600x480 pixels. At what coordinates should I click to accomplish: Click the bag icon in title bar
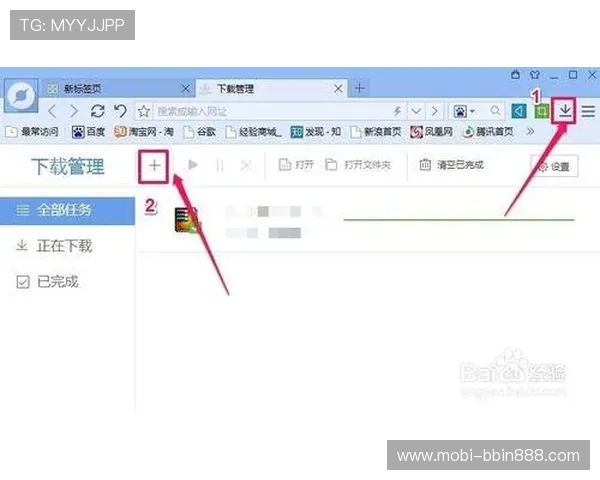pos(515,74)
